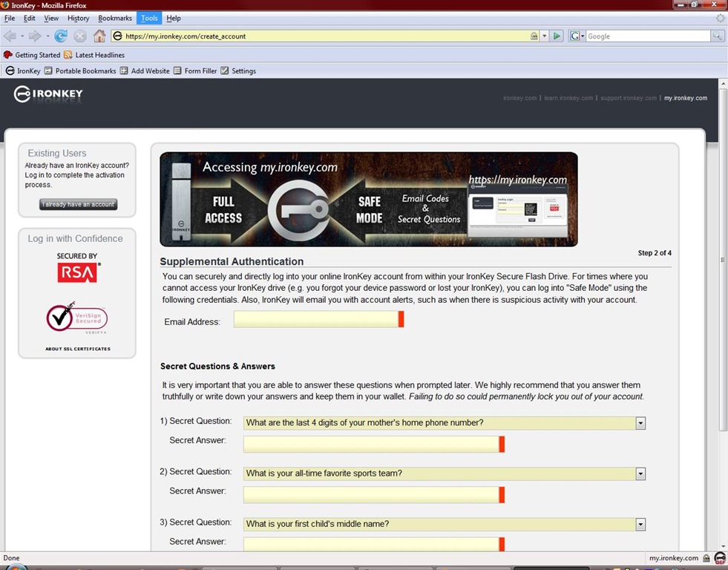728x570 pixels.
Task: Click Add Website in IronKey toolbar
Action: tap(145, 71)
